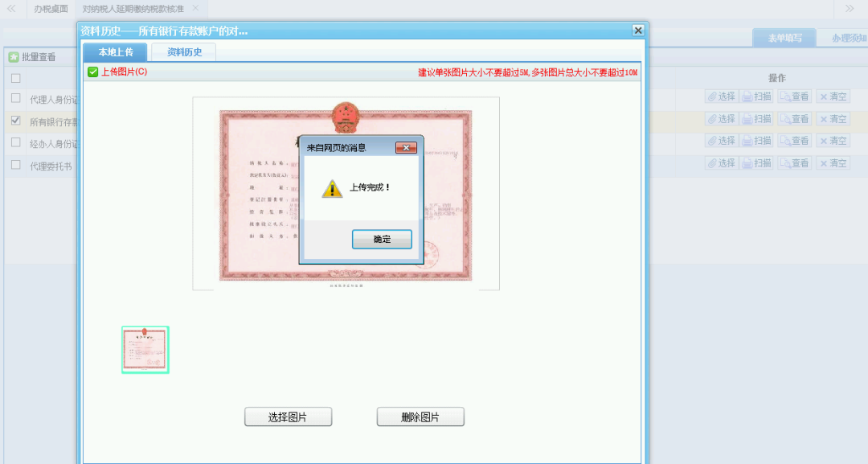Screen dimensions: 868x464
Task: Confirm the 上传完成 message with 确定
Action: click(x=382, y=239)
